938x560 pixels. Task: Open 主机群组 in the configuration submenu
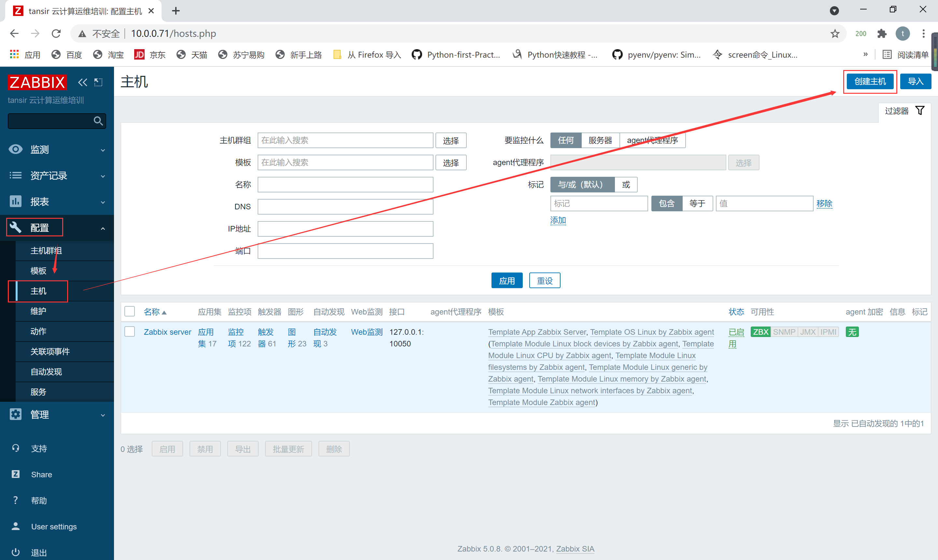coord(64,251)
